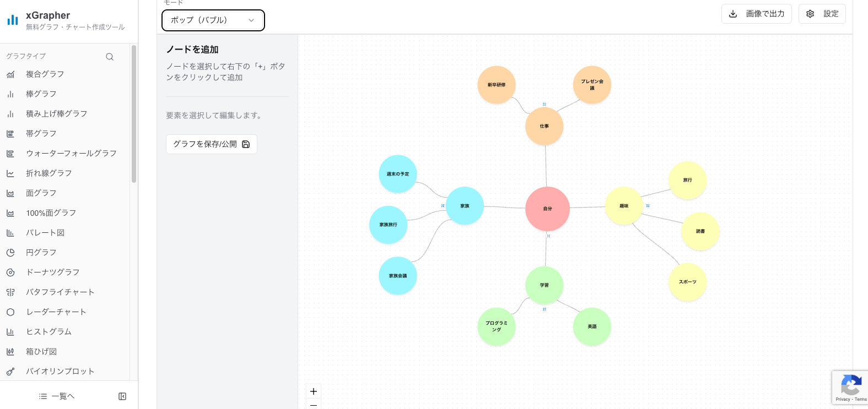Screen dimensions: 868x409
Task: Choose ウォーターフォールグラフ in the sidebar
Action: click(71, 154)
